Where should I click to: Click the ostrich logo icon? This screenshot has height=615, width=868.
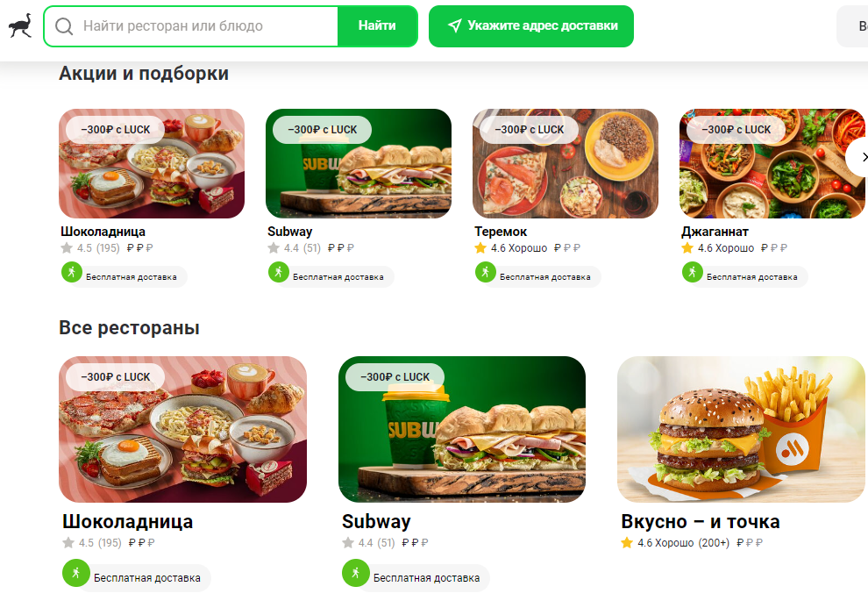click(x=20, y=25)
